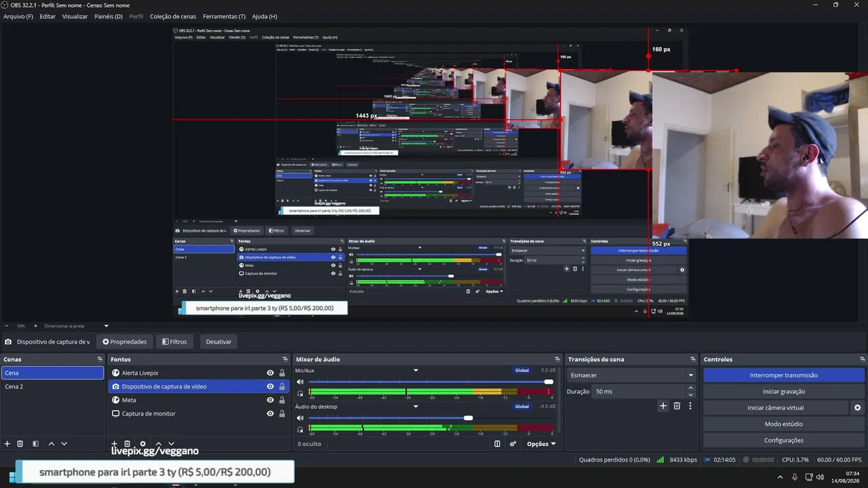The image size is (868, 488).
Task: Remove selected source using Fontes trash icon
Action: click(x=127, y=444)
